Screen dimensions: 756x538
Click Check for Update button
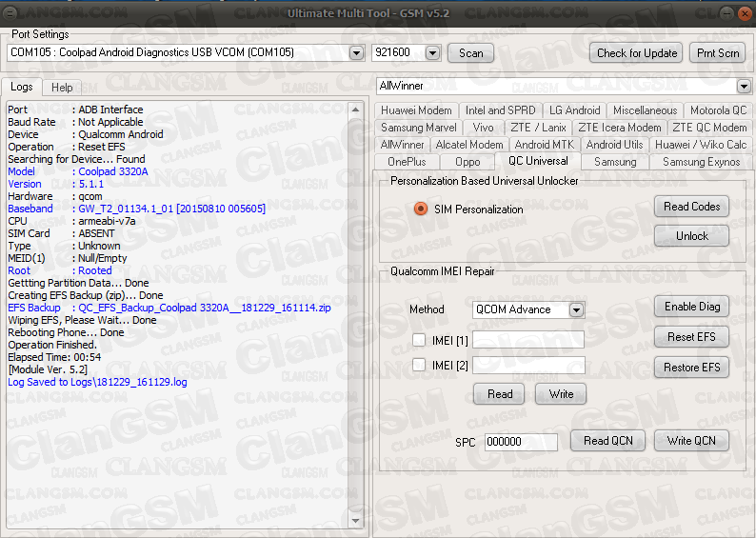[636, 53]
